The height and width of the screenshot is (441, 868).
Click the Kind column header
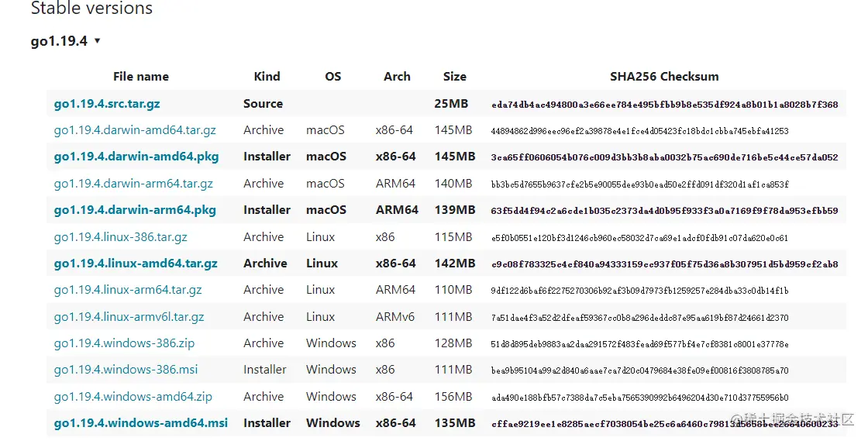coord(267,77)
